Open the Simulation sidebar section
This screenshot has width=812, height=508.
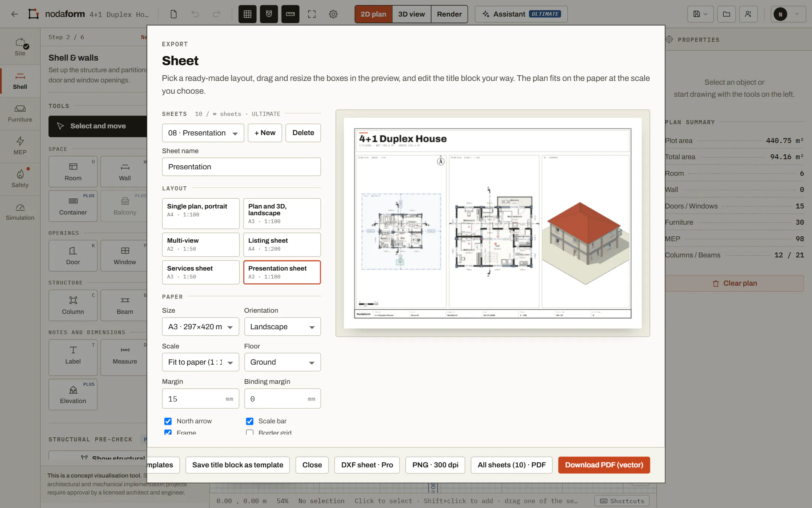pos(20,211)
